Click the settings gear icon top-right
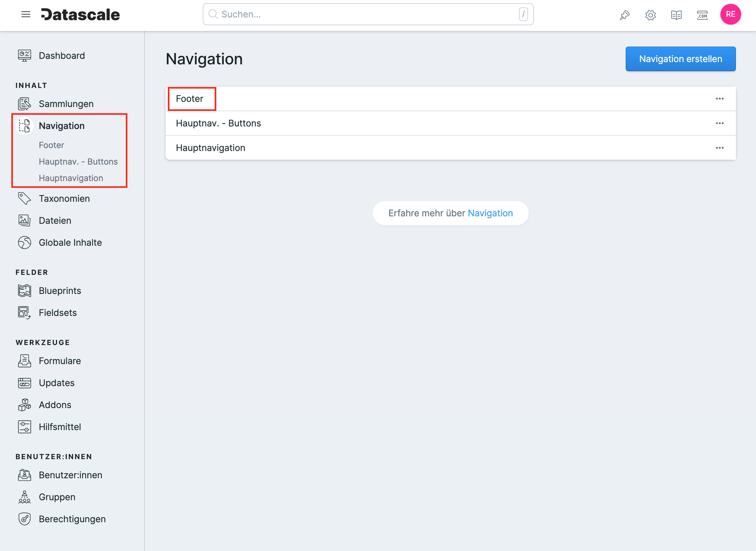The width and height of the screenshot is (756, 551). 651,15
